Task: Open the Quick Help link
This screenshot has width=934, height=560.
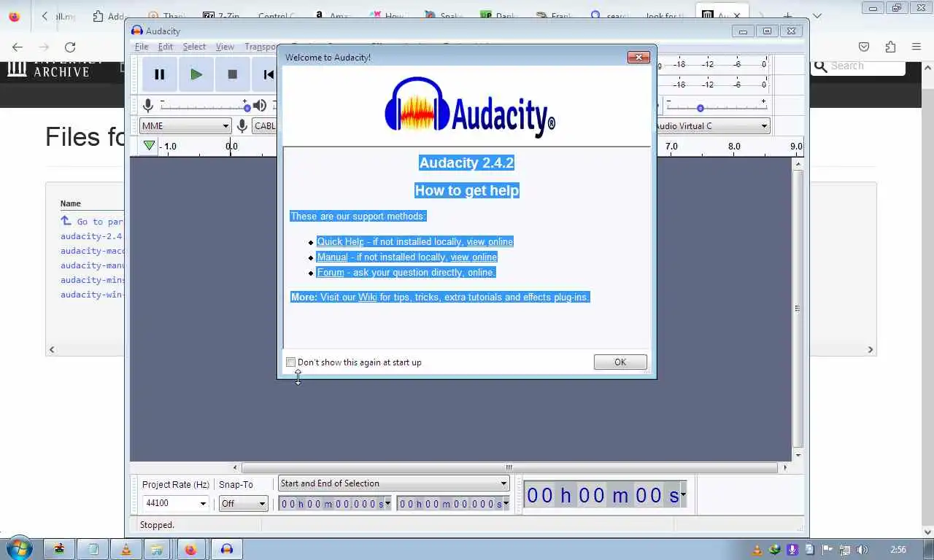Action: pyautogui.click(x=340, y=241)
